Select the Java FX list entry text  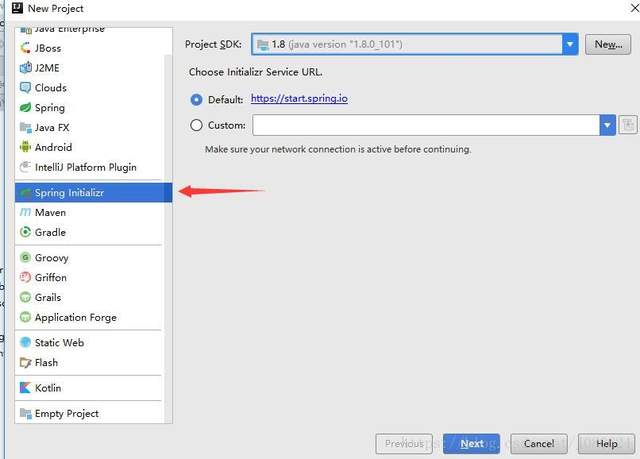(x=52, y=128)
